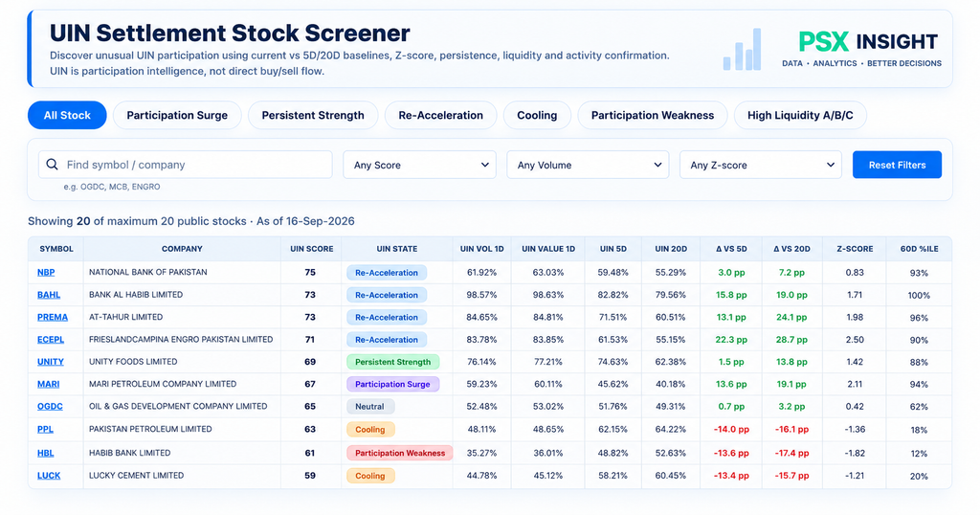Screen dimensions: 980x515
Task: Switch to Participation Surge tab
Action: coord(177,115)
